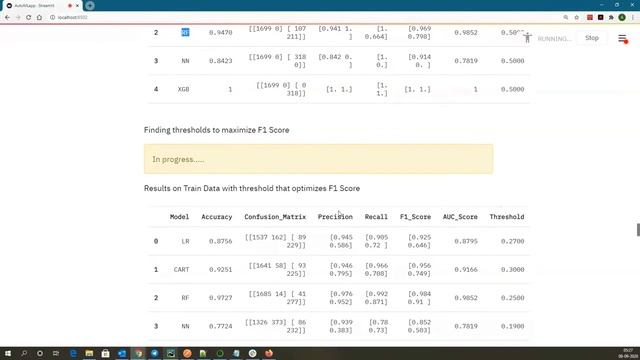Click the accuracy value 0.9251
The height and width of the screenshot is (360, 640).
220,269
